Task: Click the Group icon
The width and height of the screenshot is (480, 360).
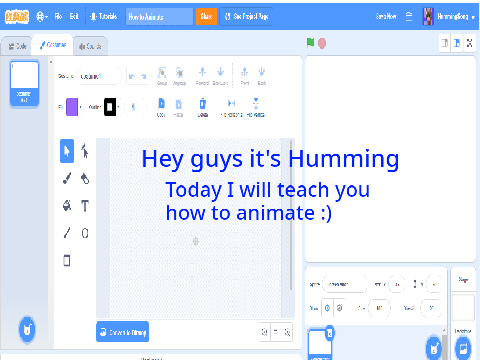Action: pos(162,76)
